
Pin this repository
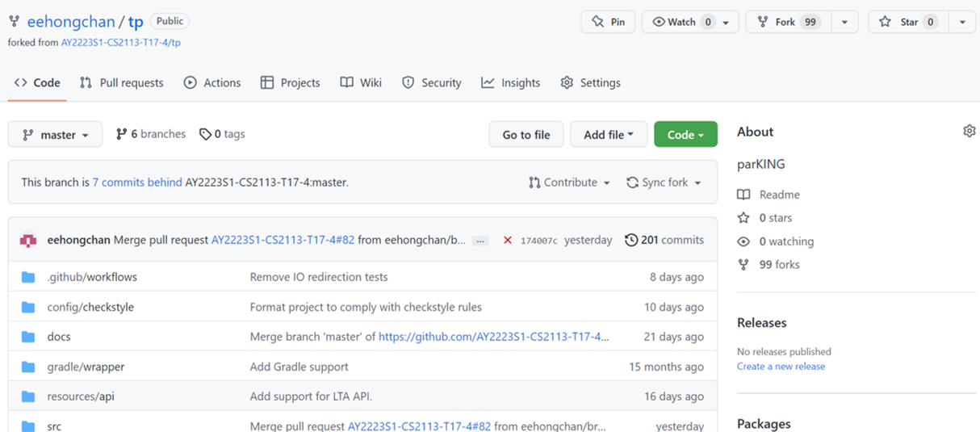tap(608, 22)
